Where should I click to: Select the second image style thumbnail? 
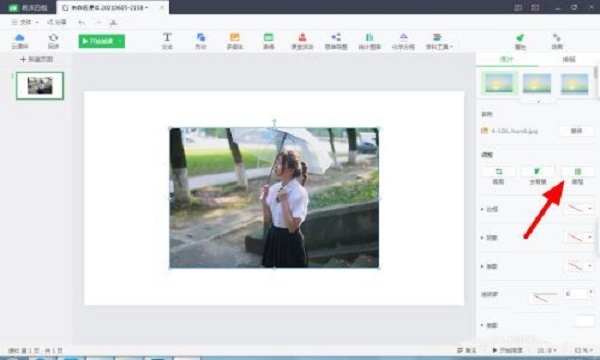pos(537,83)
